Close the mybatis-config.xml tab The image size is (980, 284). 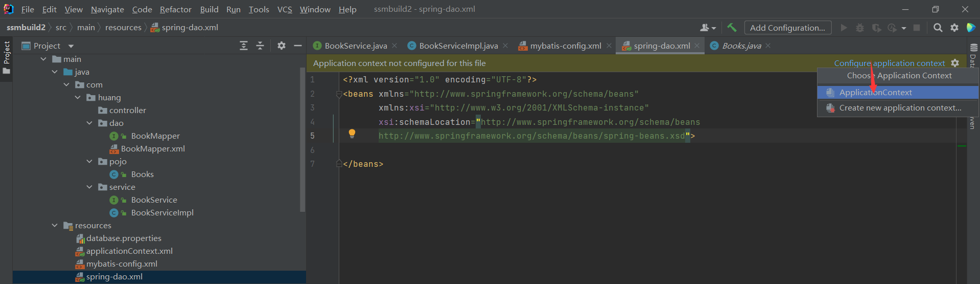pos(609,46)
